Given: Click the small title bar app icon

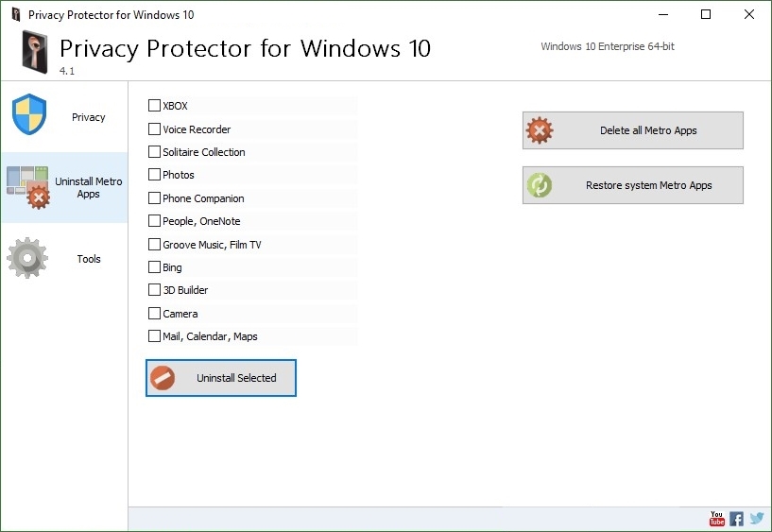Looking at the screenshot, I should (16, 14).
